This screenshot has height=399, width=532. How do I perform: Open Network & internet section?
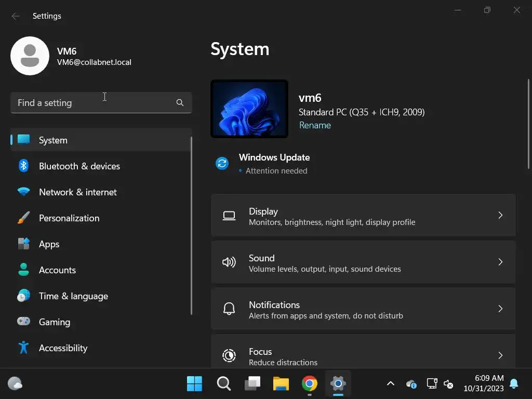[x=101, y=192]
